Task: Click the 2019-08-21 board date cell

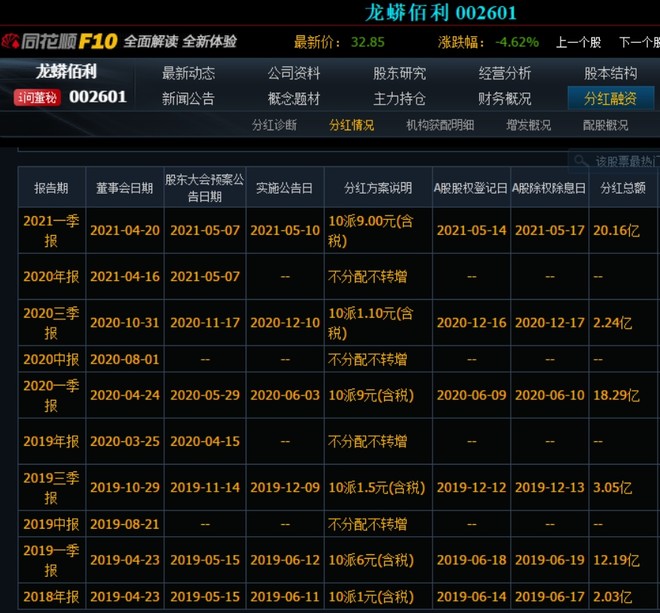Action: (125, 524)
